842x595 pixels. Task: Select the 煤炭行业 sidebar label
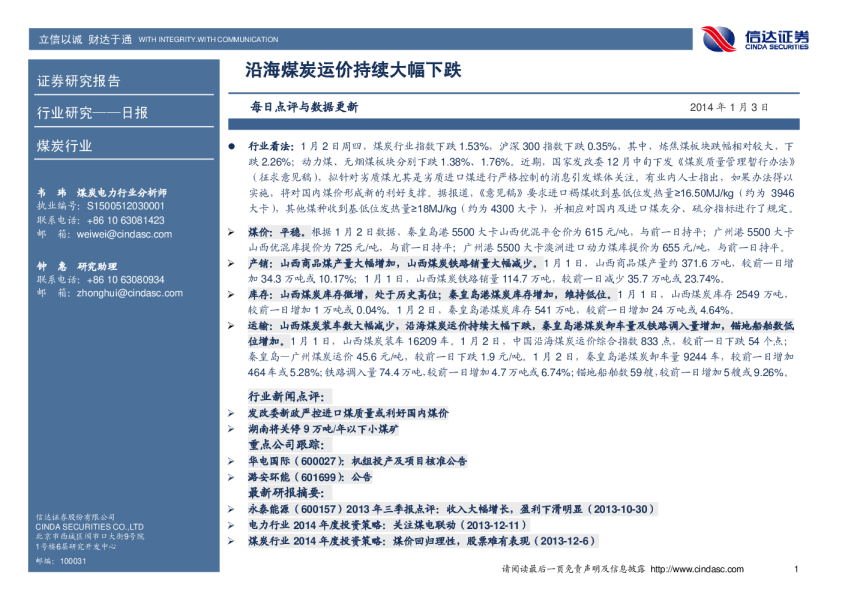[65, 146]
